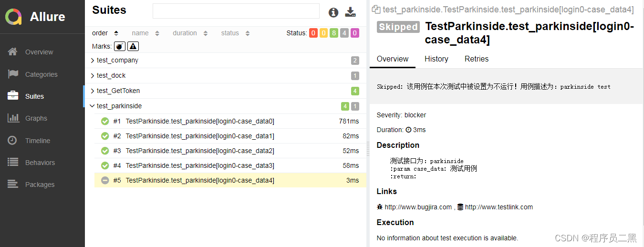Click the Skipped label badge in detail pane
Viewport: 644px width, 247px height.
[x=398, y=27]
